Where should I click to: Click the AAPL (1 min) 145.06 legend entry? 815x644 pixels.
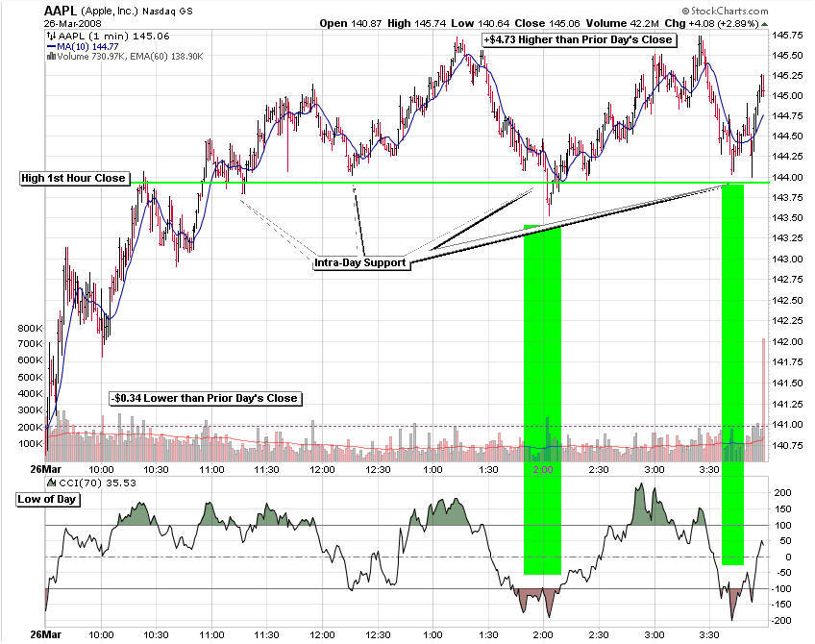(x=113, y=36)
